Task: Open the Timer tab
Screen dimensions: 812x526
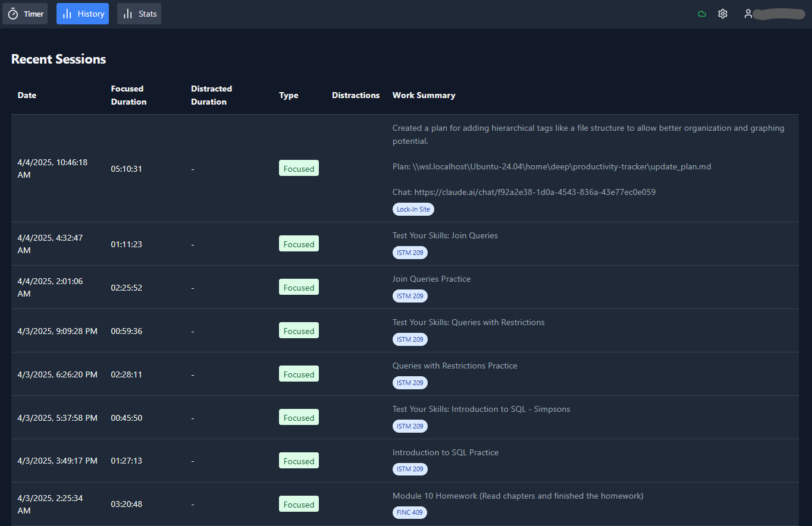Action: (x=25, y=14)
